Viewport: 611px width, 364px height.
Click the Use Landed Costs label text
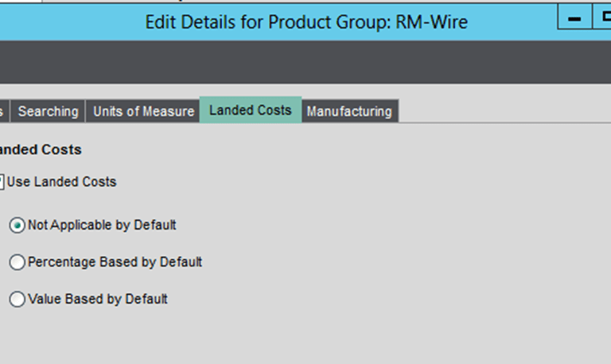(61, 182)
